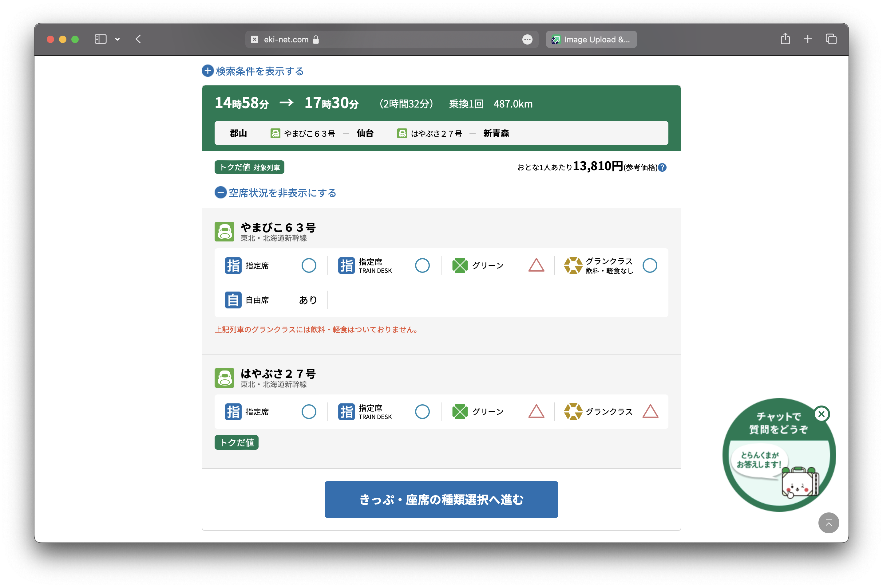Click 指定席 TRAIN DESK icon for やまびこ63号

[346, 265]
